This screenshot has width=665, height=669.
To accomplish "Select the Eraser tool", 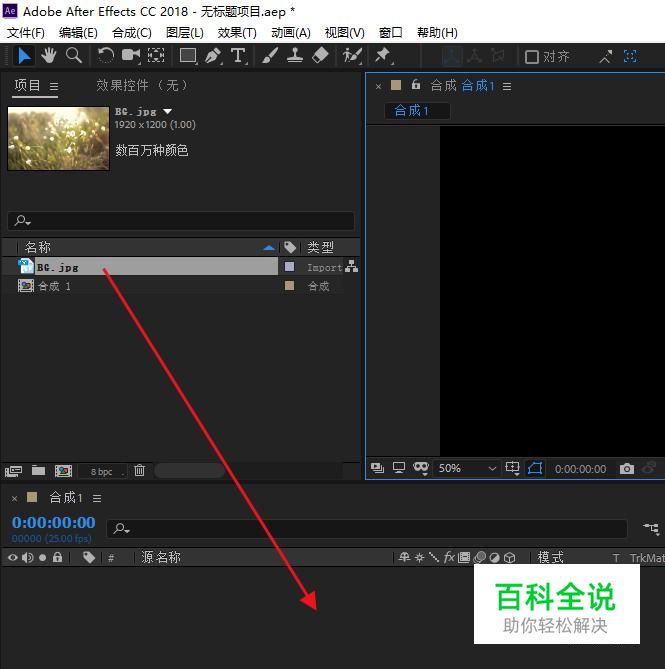I will pyautogui.click(x=320, y=55).
